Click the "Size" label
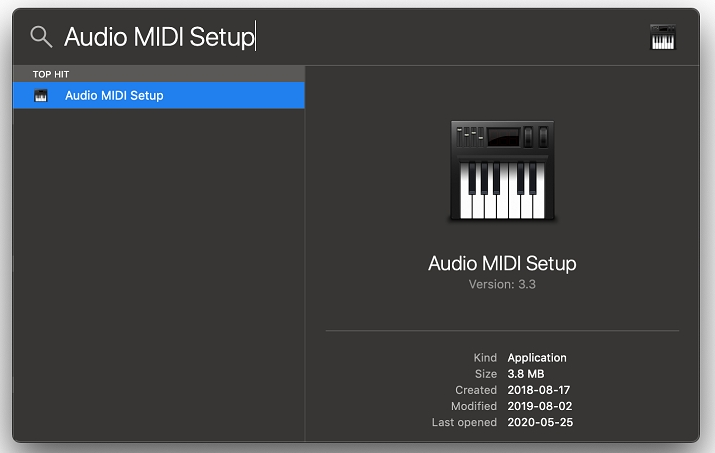This screenshot has height=453, width=715. pos(486,374)
